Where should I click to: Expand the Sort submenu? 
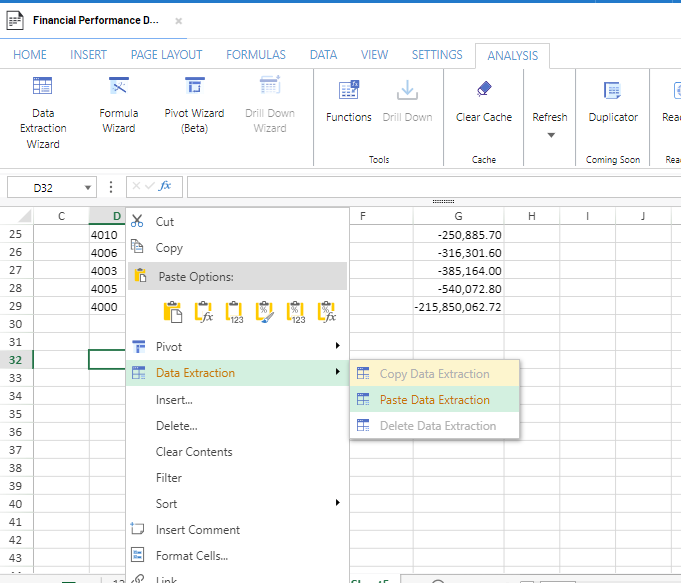(336, 503)
